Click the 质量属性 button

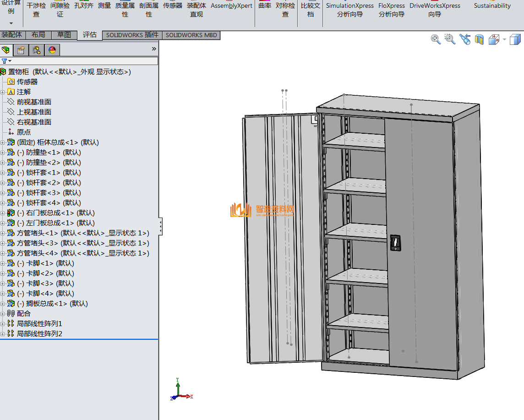[x=125, y=10]
